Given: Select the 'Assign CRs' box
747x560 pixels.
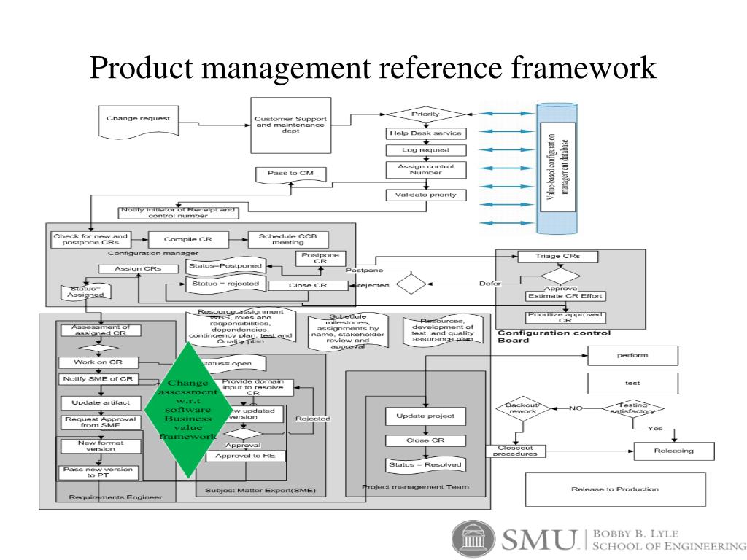Looking at the screenshot, I should click(x=138, y=269).
